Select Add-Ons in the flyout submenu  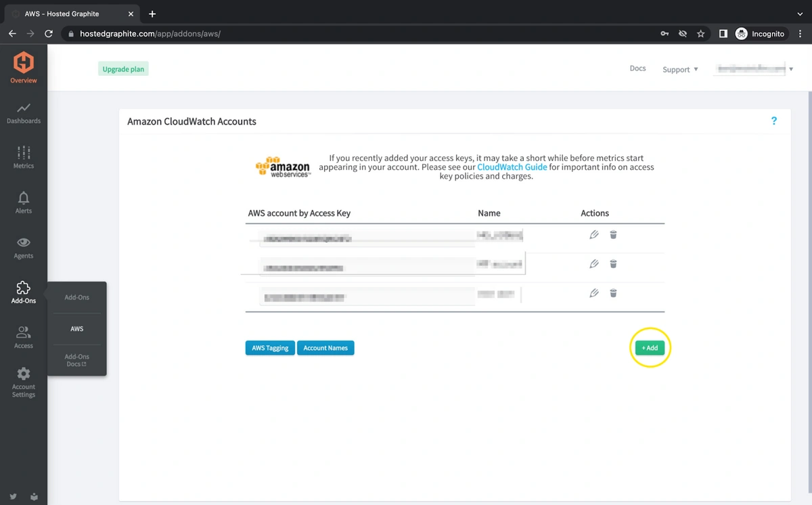point(77,297)
